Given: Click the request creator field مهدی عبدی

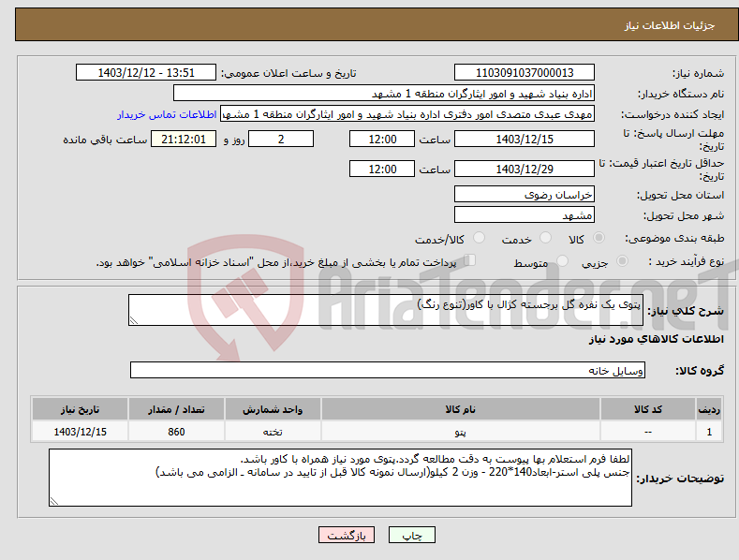Looking at the screenshot, I should point(407,114).
